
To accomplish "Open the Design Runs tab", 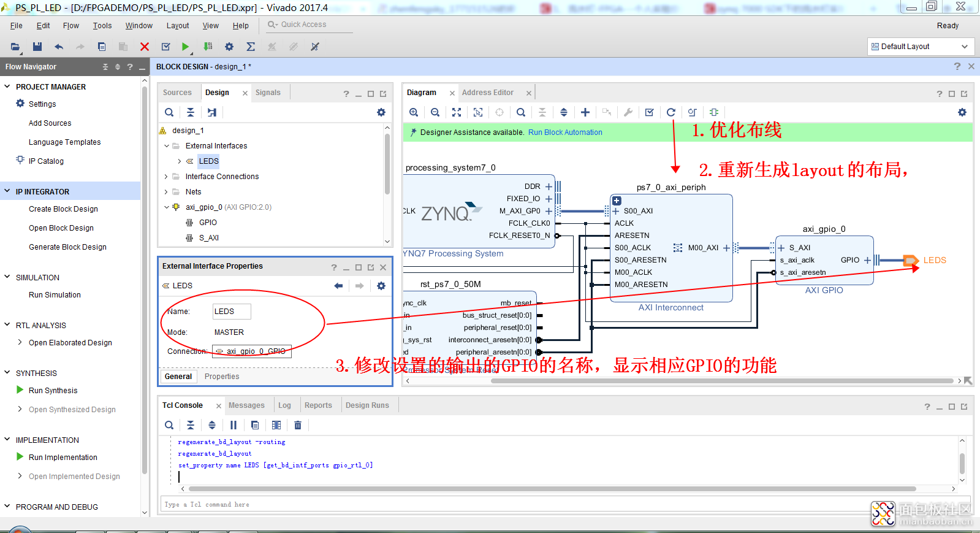I will (x=367, y=405).
